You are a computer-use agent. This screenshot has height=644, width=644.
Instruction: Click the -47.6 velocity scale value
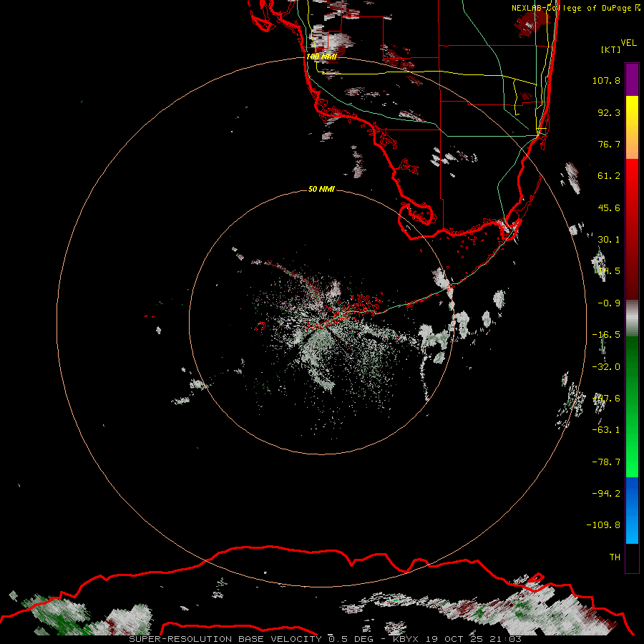(x=606, y=399)
